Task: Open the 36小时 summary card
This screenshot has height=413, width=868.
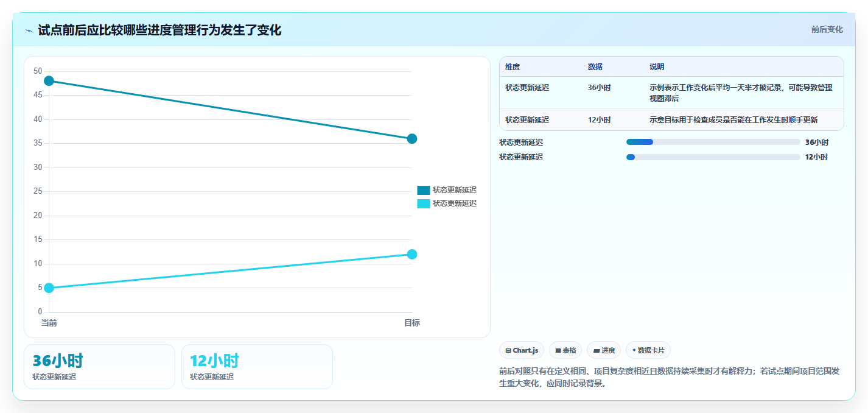Action: click(x=99, y=367)
